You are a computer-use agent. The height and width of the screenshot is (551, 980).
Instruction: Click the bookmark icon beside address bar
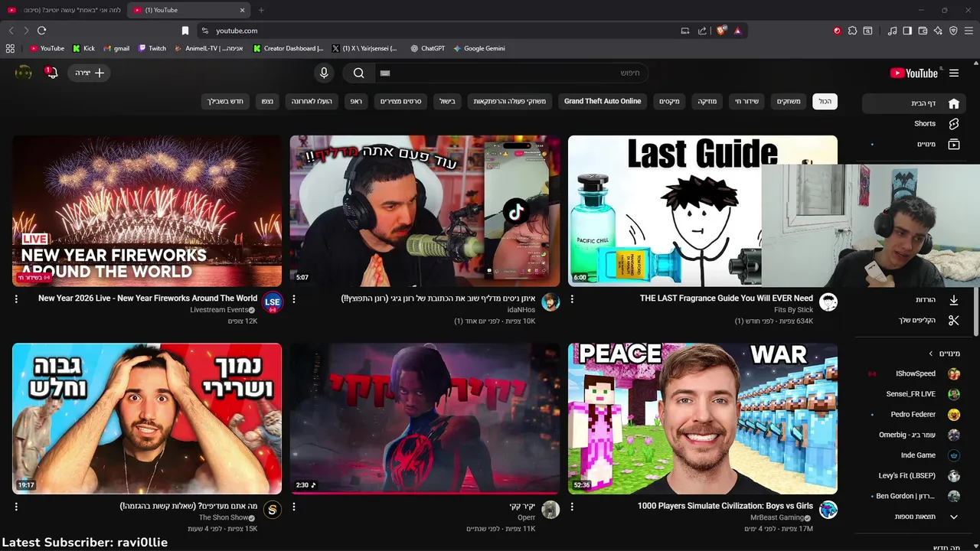[185, 31]
